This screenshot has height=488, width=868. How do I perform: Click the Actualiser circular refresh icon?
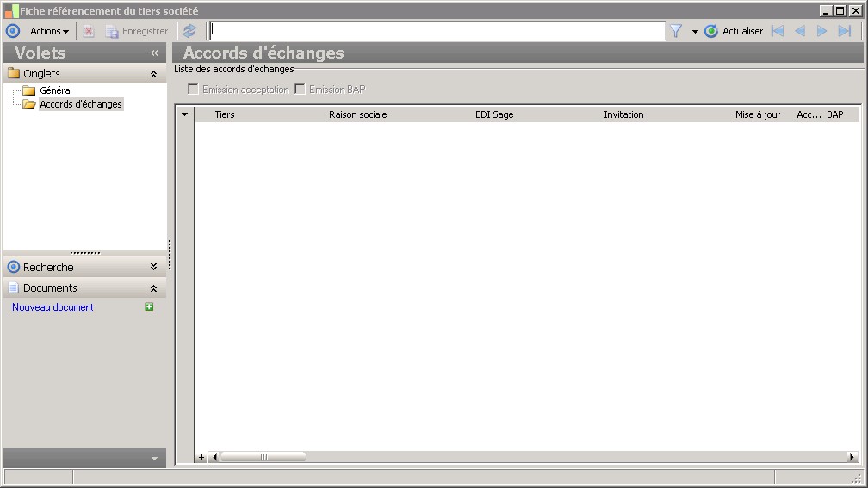point(710,31)
